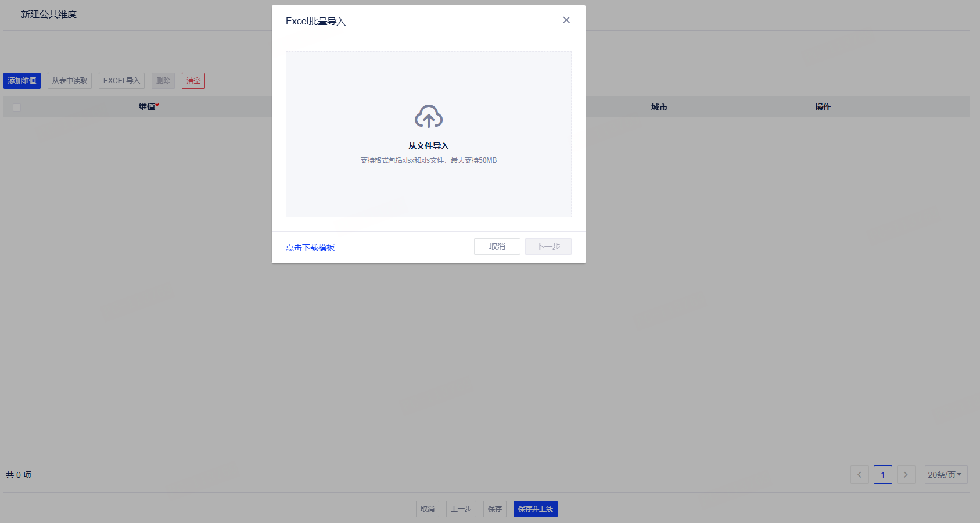Screen dimensions: 980x523
Task: Click 保存并上线 button
Action: [536, 509]
